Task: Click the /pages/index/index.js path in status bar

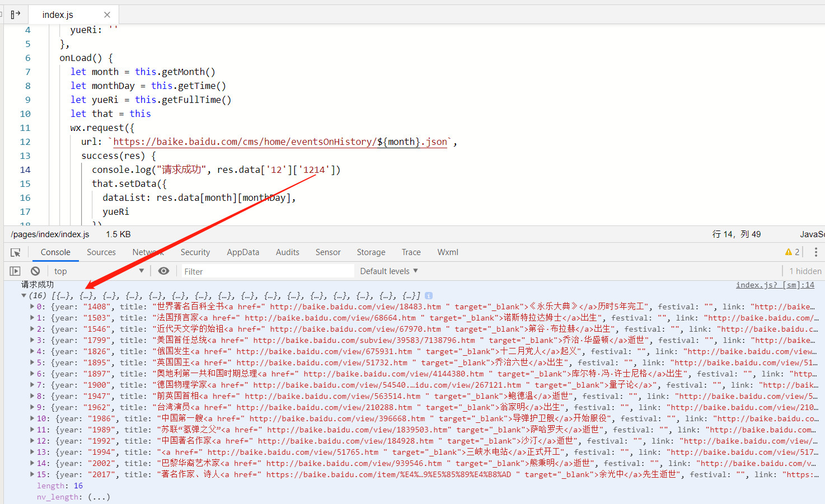Action: [x=50, y=234]
